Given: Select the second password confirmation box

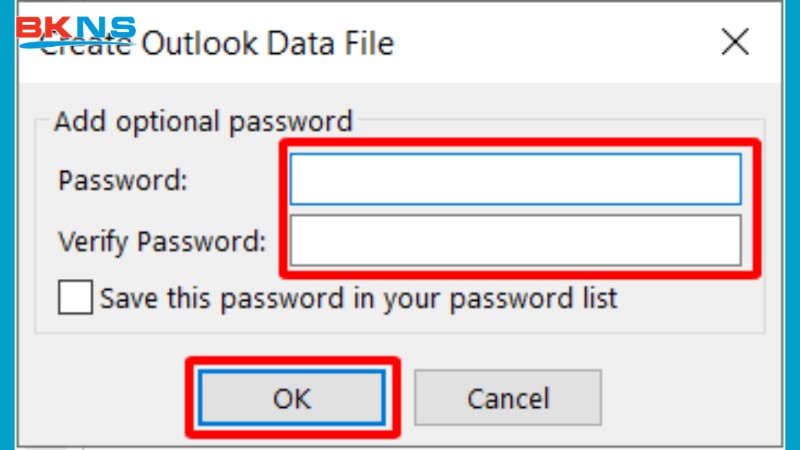Looking at the screenshot, I should click(x=515, y=240).
